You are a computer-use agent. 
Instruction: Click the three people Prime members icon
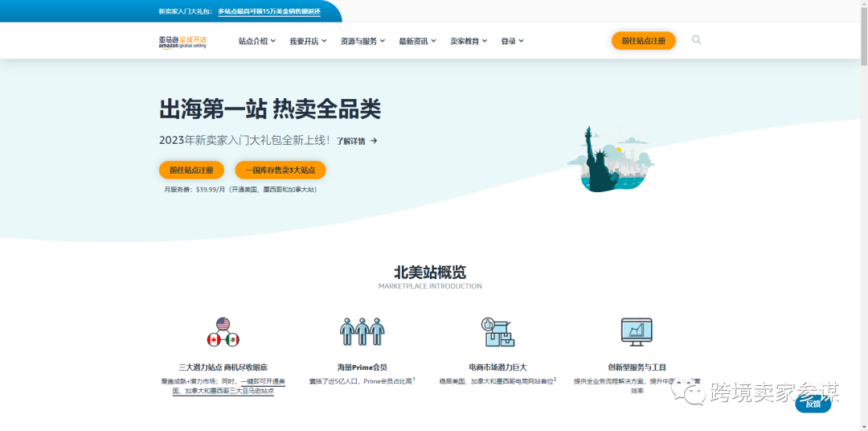(x=362, y=331)
